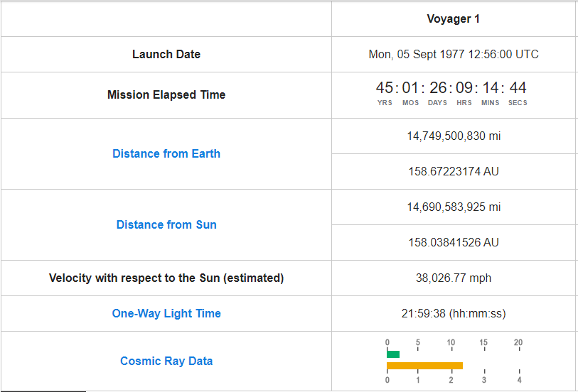Image resolution: width=578 pixels, height=392 pixels.
Task: Click the Sun distance in miles value
Action: click(x=453, y=207)
